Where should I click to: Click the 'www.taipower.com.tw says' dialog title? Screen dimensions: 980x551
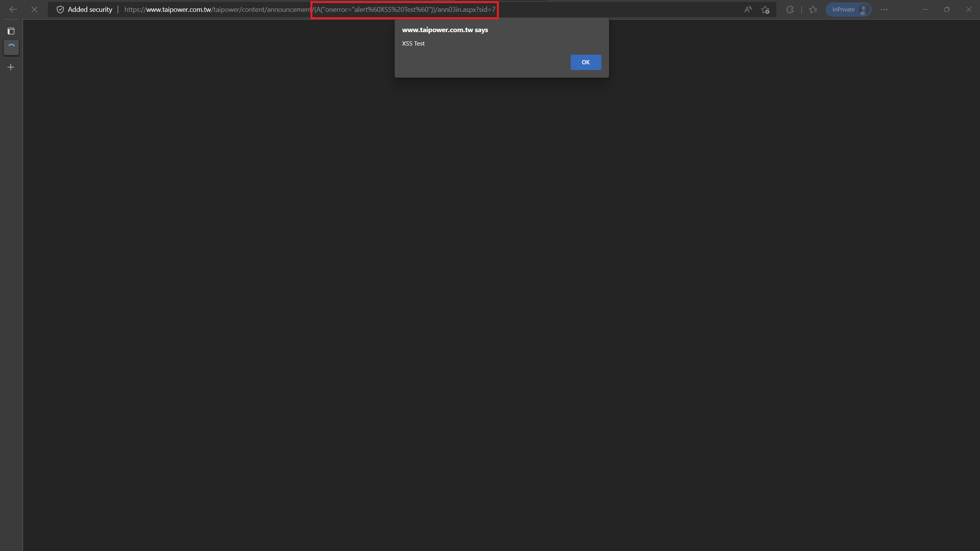point(445,30)
